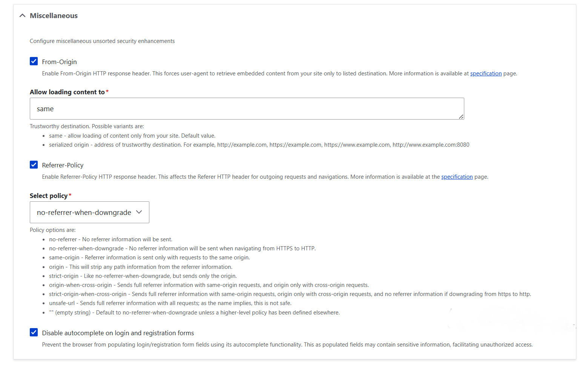Click the required asterisk beside Select policy

click(x=70, y=194)
